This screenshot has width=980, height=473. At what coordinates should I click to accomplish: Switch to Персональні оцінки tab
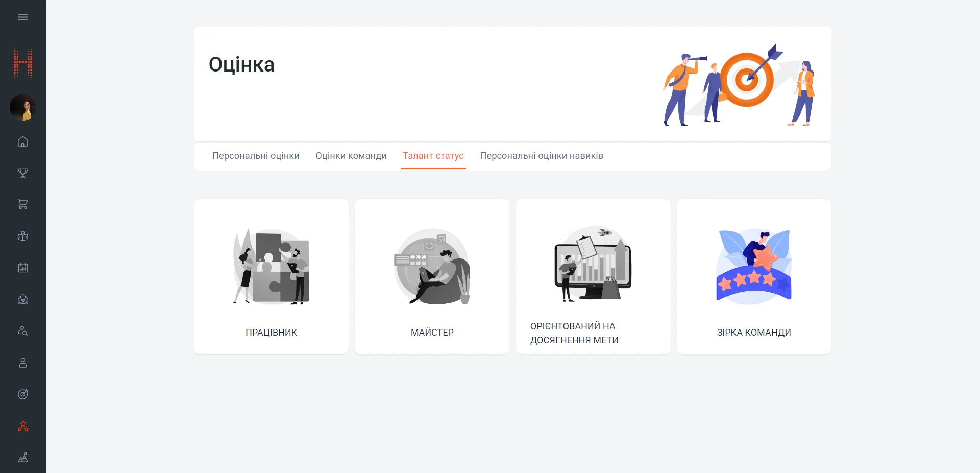tap(256, 156)
